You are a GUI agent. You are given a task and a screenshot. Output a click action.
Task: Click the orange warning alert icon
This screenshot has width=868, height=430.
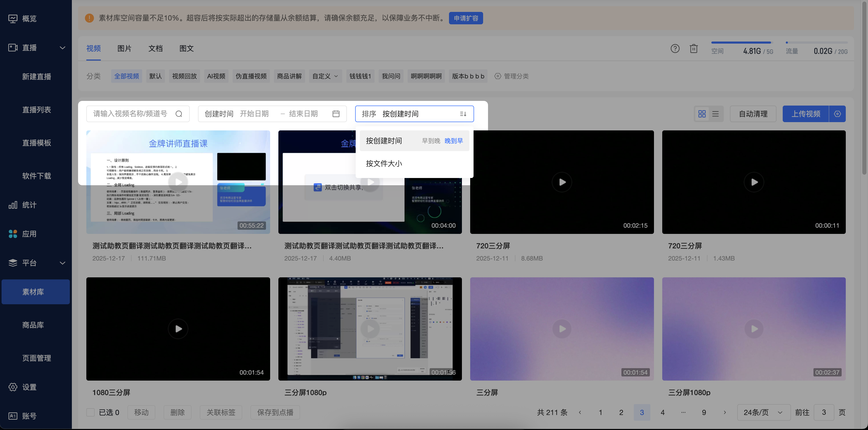pos(89,18)
